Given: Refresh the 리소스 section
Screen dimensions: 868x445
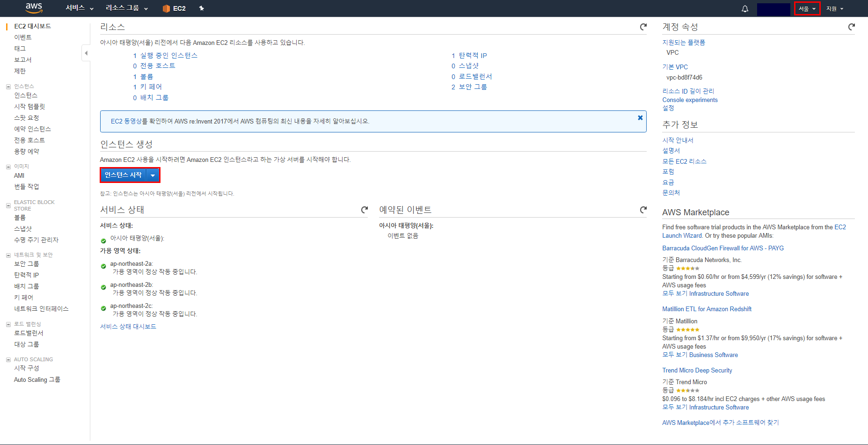Looking at the screenshot, I should pos(643,27).
